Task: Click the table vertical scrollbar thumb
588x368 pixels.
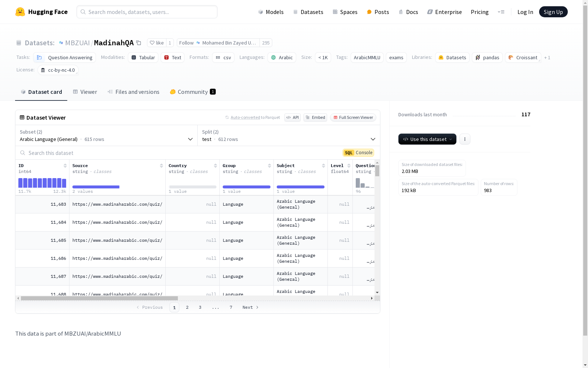Action: pyautogui.click(x=377, y=171)
